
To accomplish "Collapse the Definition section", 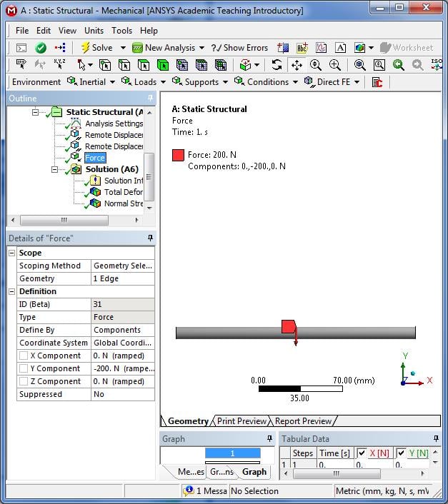I will 12,291.
